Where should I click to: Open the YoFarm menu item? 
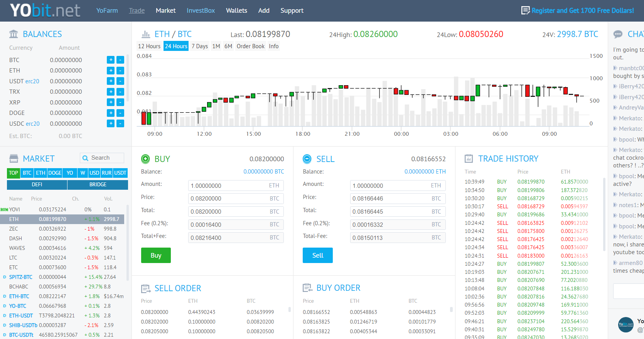[x=107, y=10]
